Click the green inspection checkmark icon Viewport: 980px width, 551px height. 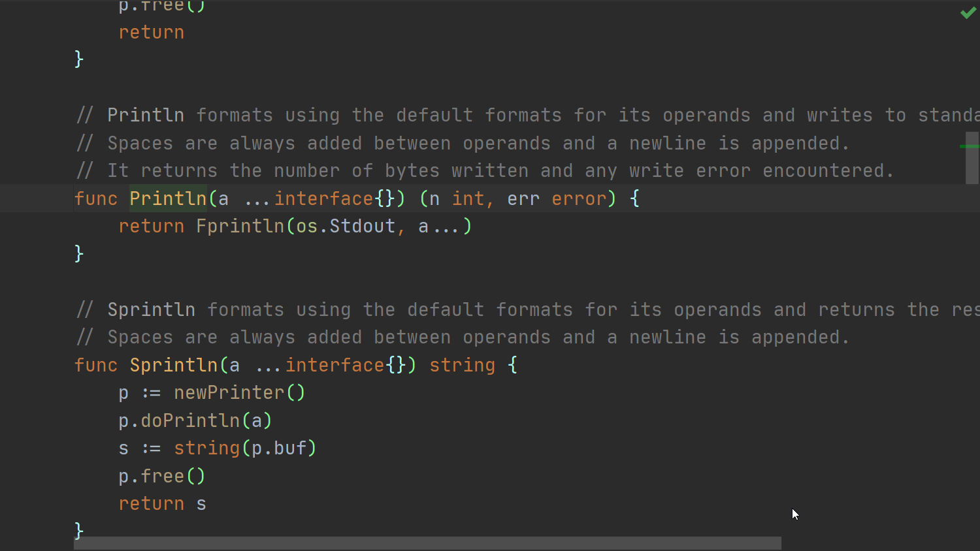click(x=968, y=13)
